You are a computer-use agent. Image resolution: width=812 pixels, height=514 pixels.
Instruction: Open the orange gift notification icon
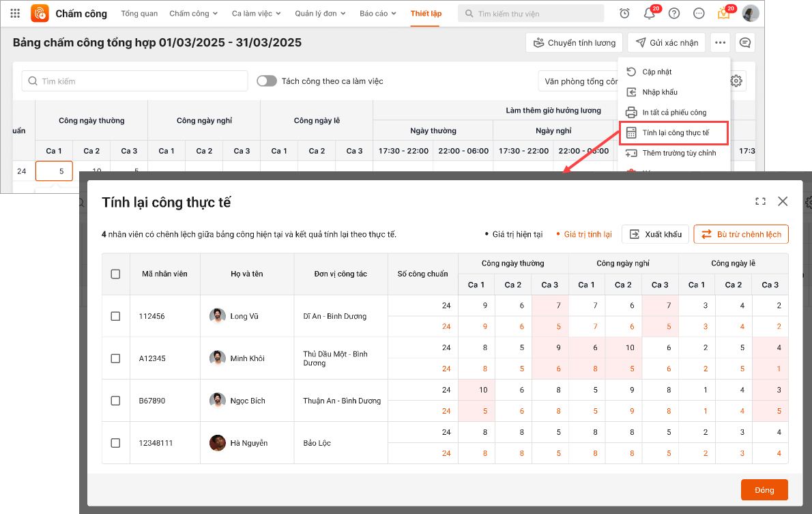(x=724, y=14)
